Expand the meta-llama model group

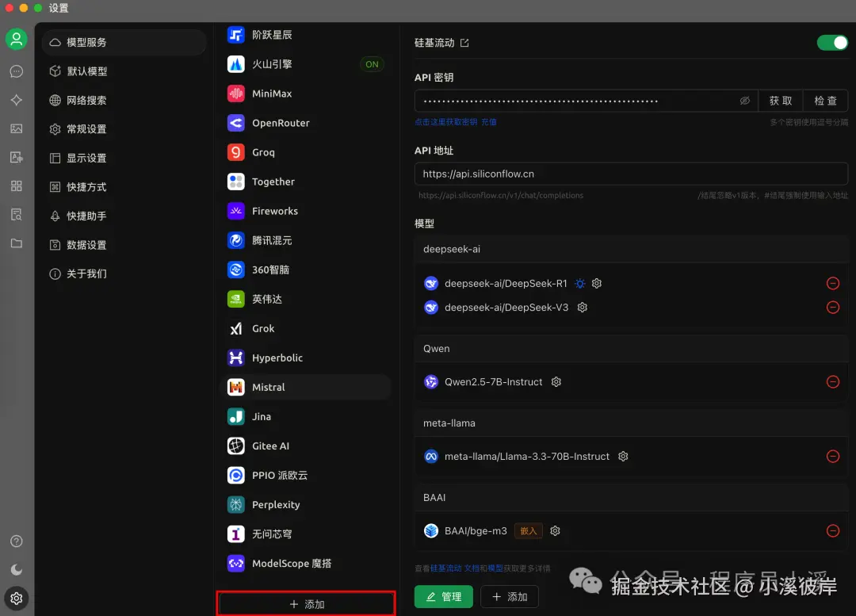630,423
